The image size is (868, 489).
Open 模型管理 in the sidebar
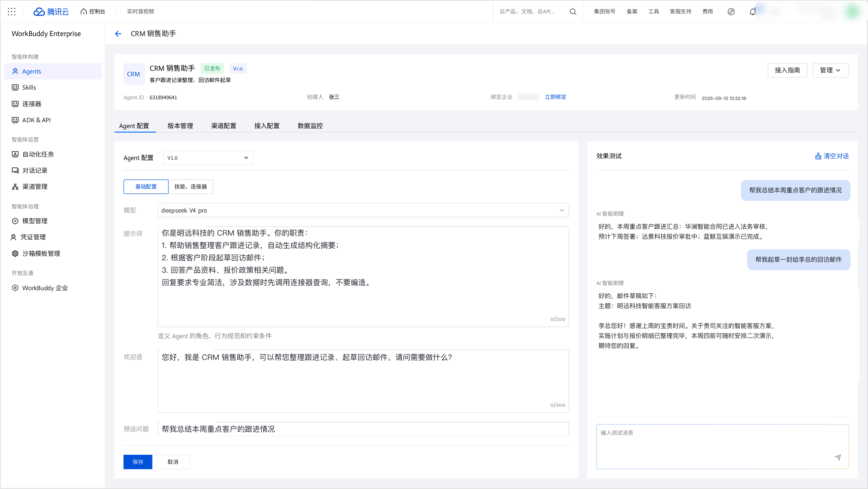click(x=53, y=221)
